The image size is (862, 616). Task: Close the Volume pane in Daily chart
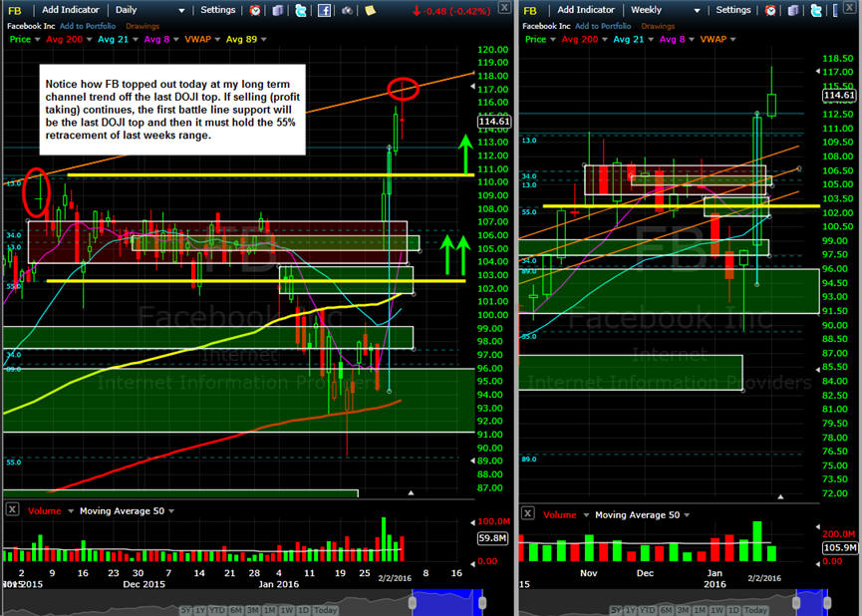click(12, 509)
